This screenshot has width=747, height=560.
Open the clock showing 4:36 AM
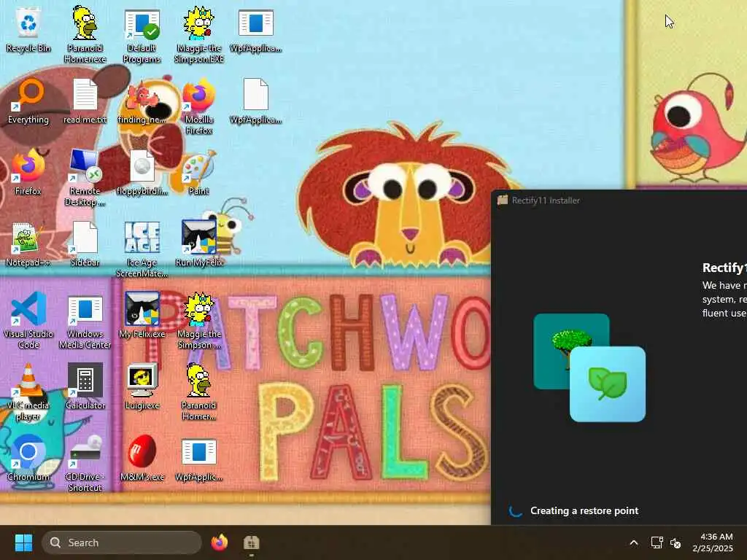coord(713,542)
